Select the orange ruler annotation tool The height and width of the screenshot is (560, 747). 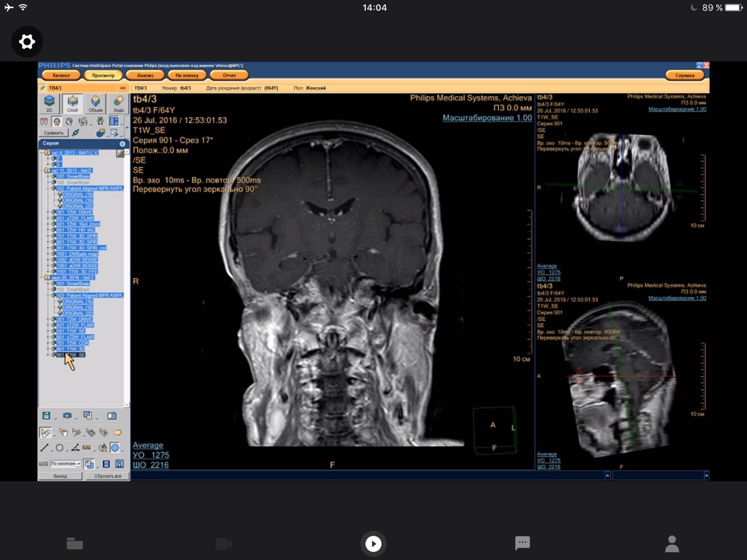click(86, 447)
